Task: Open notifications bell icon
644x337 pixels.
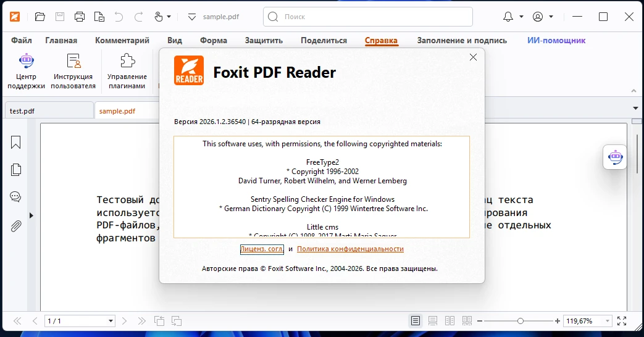Action: (508, 17)
